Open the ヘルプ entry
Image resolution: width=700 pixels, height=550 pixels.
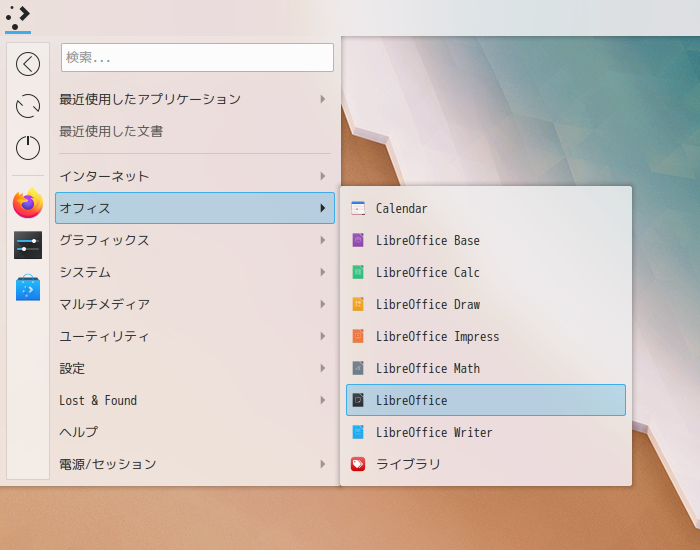coord(195,432)
